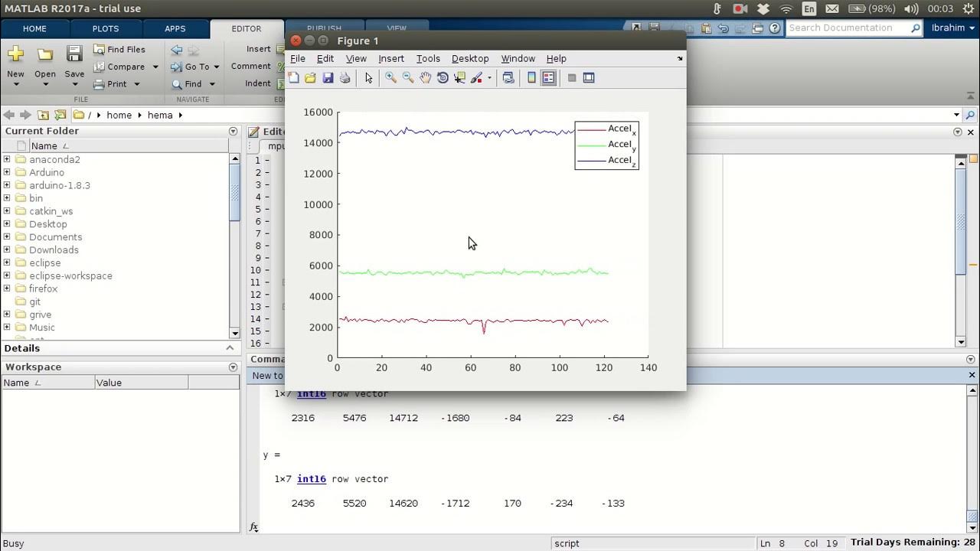The image size is (980, 551).
Task: Print the figure with the printer icon
Action: pos(345,78)
